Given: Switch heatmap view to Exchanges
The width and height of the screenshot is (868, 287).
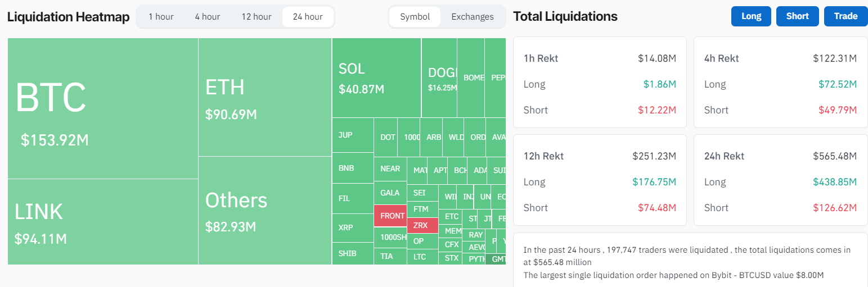Looking at the screenshot, I should pos(472,17).
